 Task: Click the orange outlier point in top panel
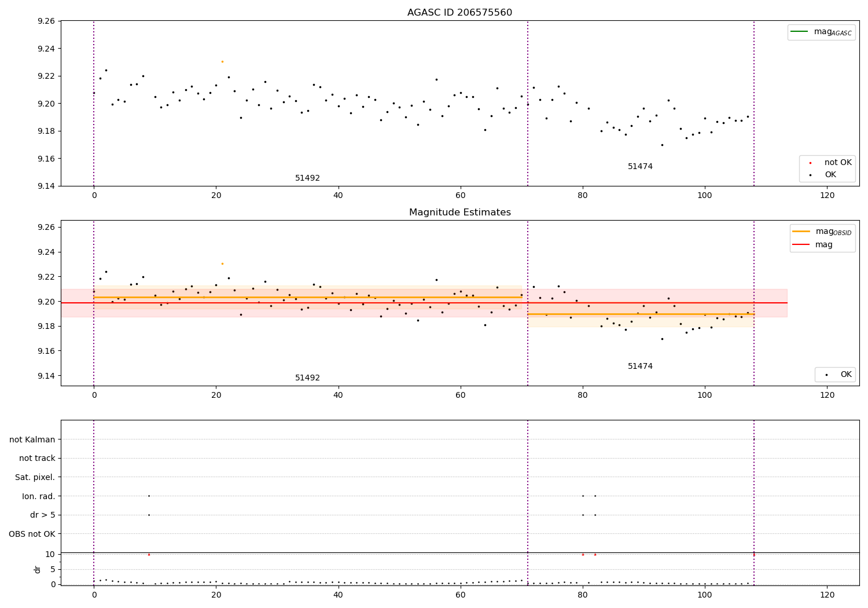[x=222, y=61]
